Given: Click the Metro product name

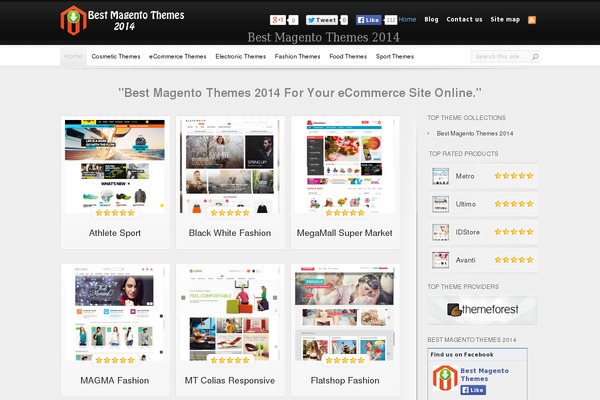Looking at the screenshot, I should (465, 176).
